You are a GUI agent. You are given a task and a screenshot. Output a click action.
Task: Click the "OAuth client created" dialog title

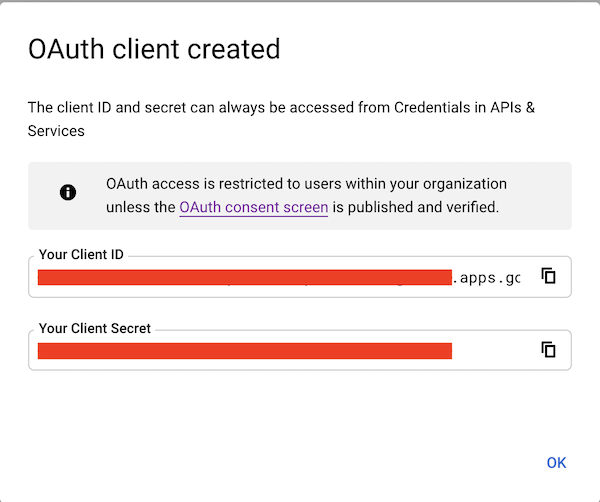(154, 48)
